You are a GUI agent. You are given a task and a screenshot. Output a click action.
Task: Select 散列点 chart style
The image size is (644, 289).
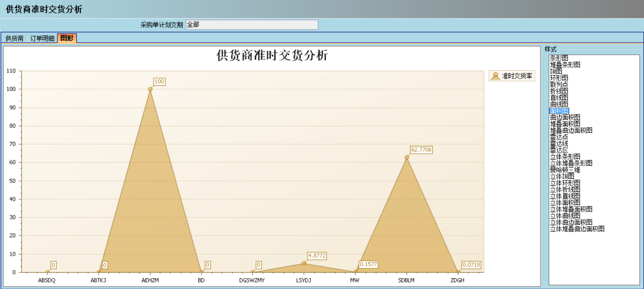[x=559, y=84]
